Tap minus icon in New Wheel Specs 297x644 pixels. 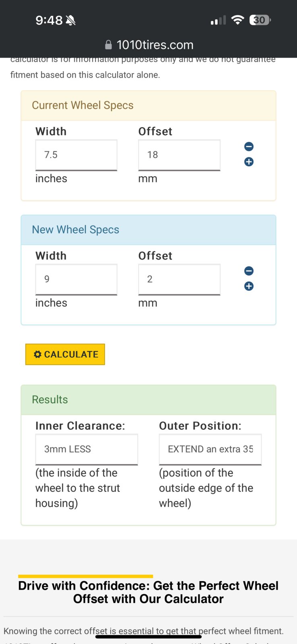coord(249,271)
